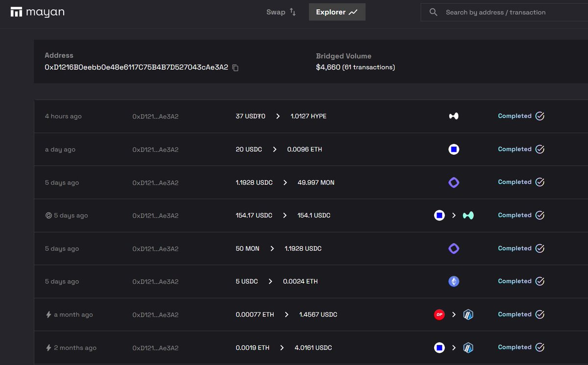Open the address link in the 154.17 USDC row

pos(155,216)
